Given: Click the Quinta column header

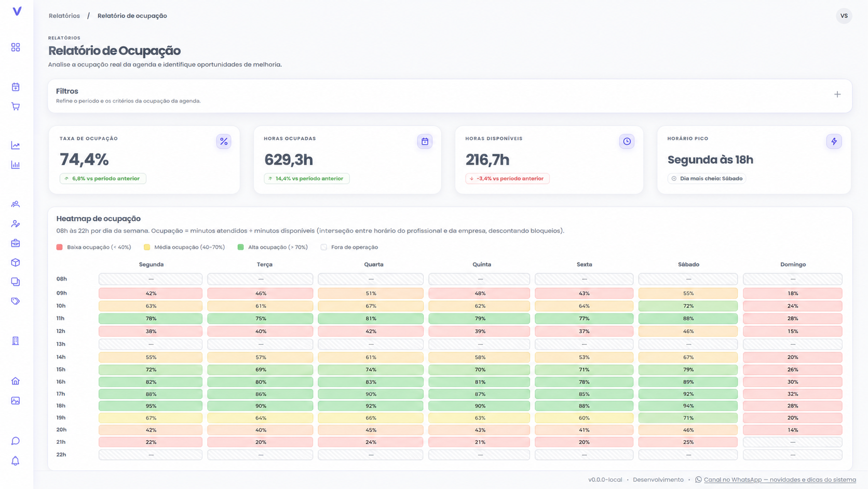Looking at the screenshot, I should click(x=481, y=265).
